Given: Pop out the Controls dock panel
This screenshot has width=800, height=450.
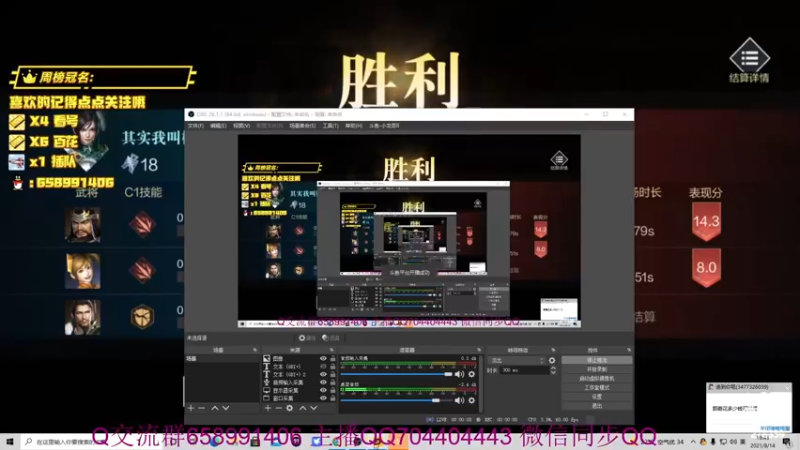Looking at the screenshot, I should 629,350.
